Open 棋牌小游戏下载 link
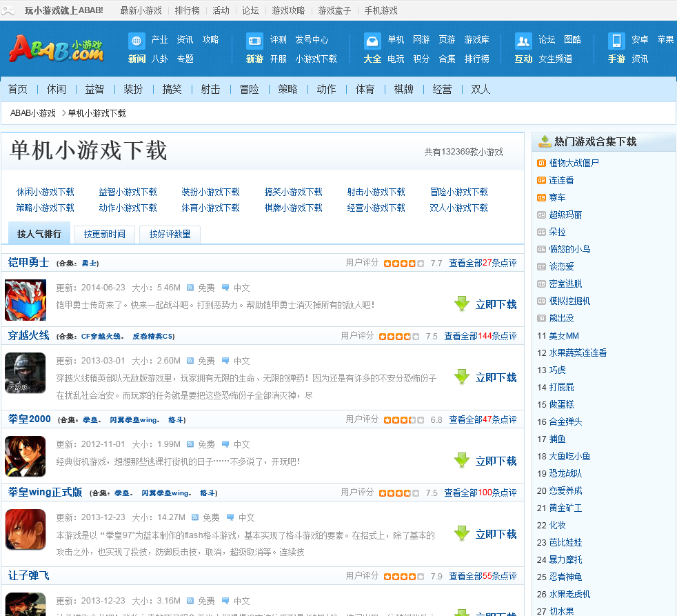Screen dimensions: 677x616 pos(294,208)
